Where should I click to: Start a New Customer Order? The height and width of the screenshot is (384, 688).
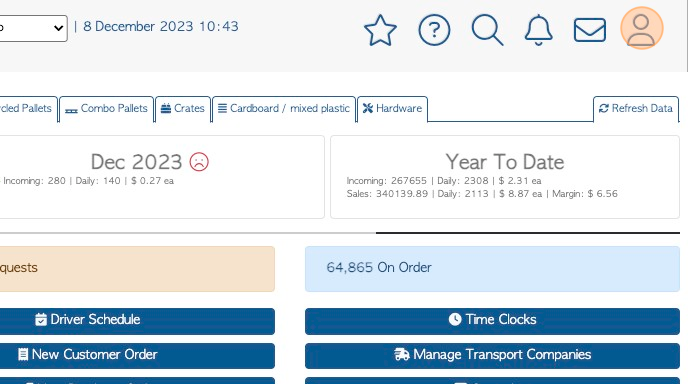pos(137,355)
